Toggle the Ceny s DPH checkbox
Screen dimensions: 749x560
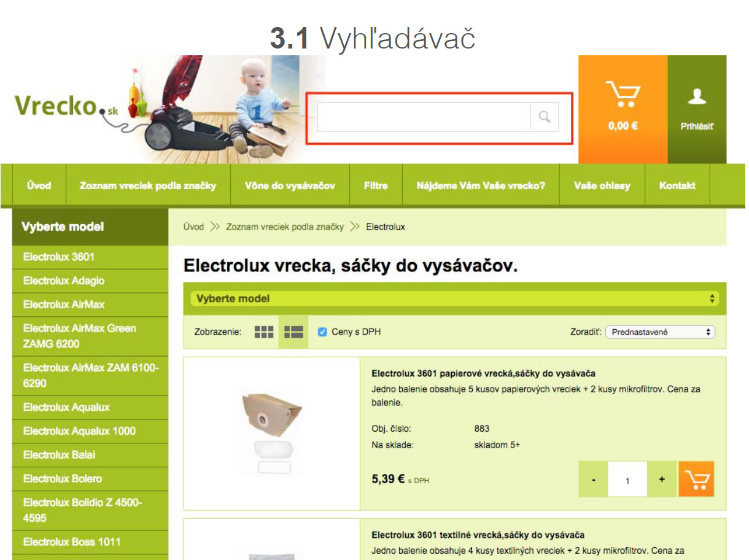coord(322,332)
